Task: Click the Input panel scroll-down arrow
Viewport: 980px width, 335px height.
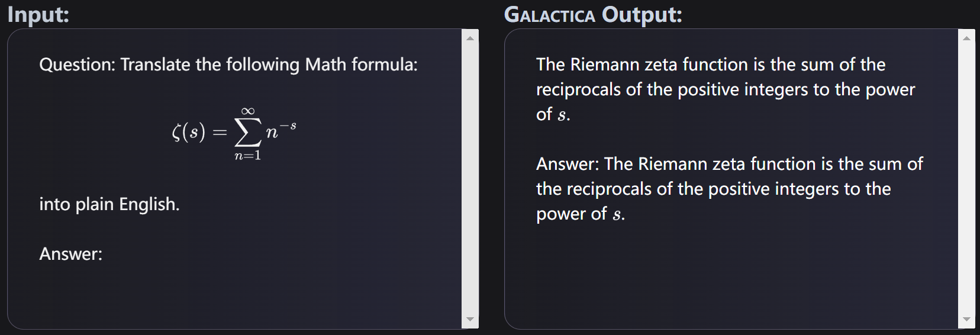Action: [x=470, y=319]
